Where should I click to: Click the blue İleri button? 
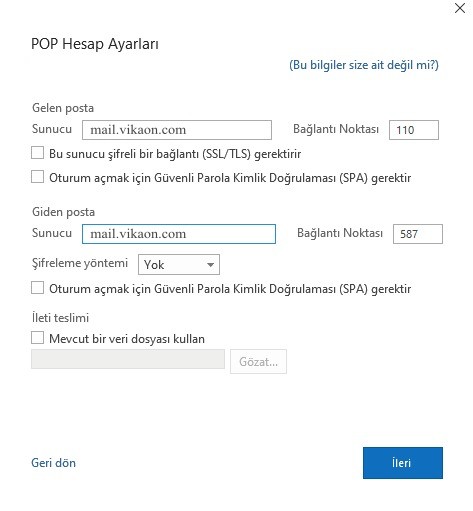tap(403, 463)
